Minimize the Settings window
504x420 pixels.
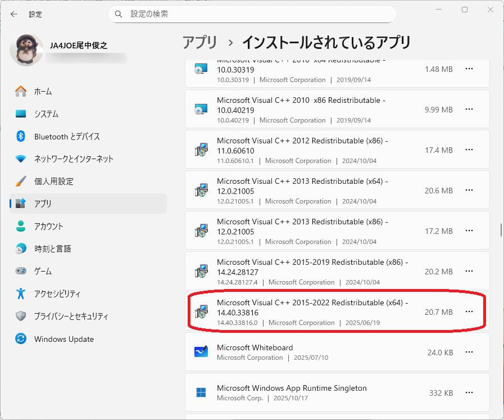(x=439, y=10)
